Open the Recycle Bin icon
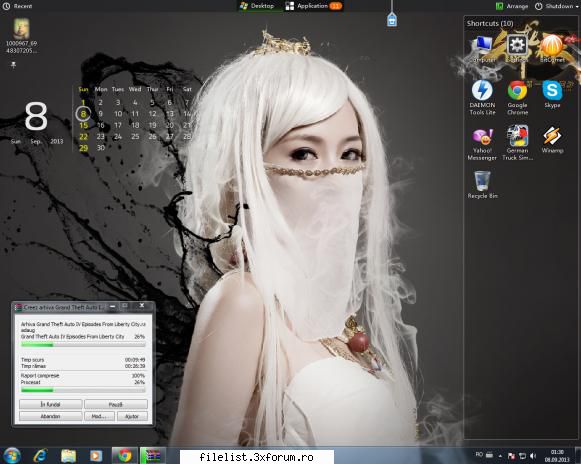This screenshot has width=581, height=464. [x=482, y=185]
